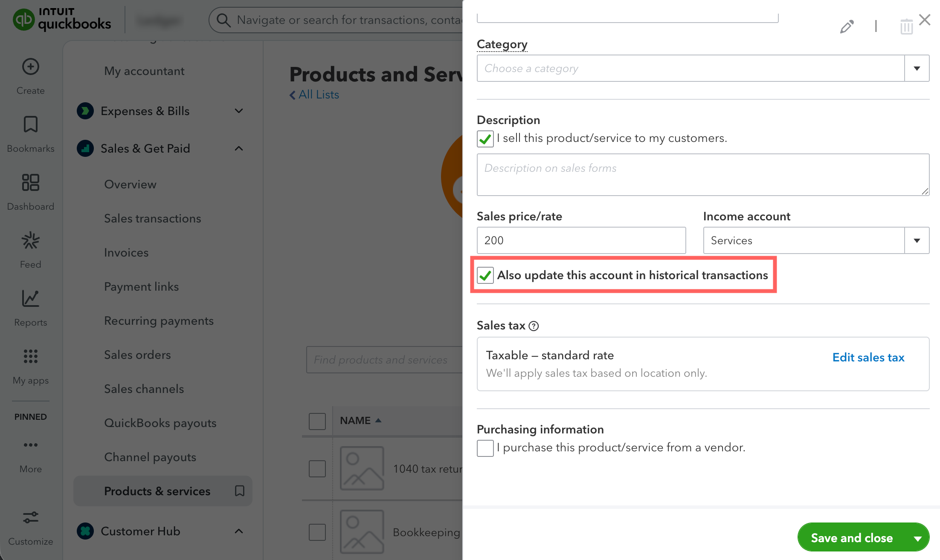Expand the Save and close options arrow
940x560 pixels.
[917, 538]
